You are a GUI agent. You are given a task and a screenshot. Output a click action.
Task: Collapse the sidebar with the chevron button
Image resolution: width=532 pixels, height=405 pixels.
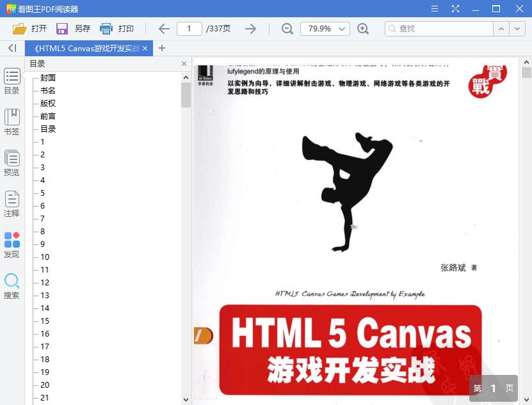(x=11, y=48)
